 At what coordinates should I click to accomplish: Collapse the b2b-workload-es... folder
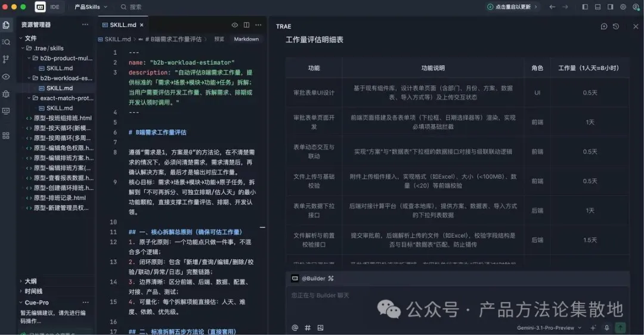coord(29,78)
